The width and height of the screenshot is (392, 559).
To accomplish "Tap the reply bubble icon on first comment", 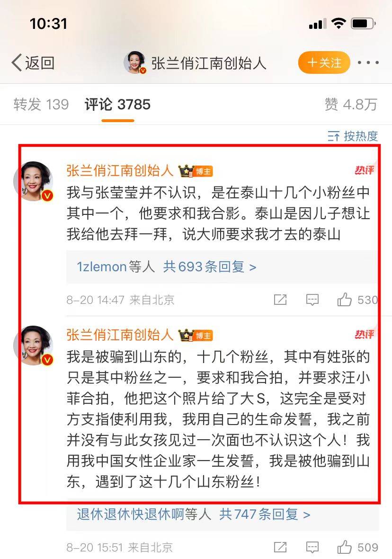I will 312,300.
